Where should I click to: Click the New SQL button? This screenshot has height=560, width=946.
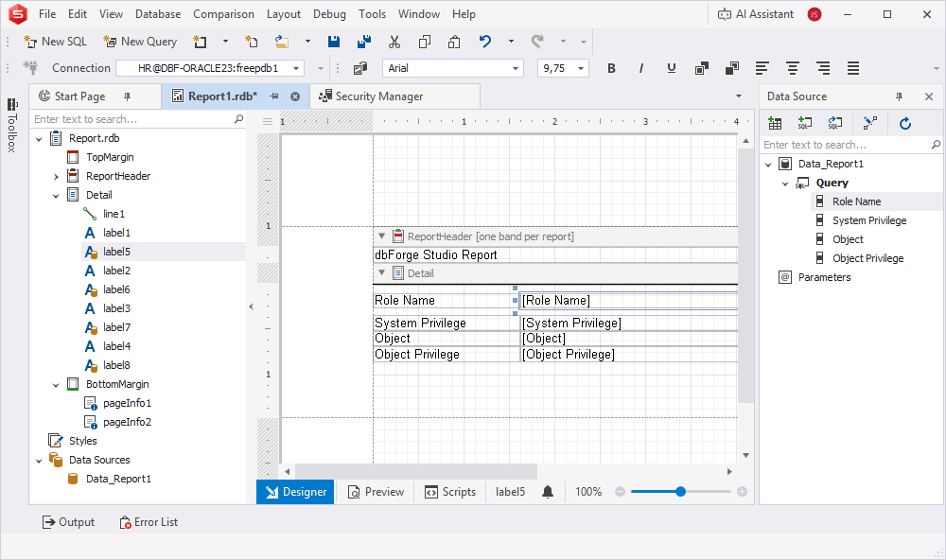coord(56,42)
